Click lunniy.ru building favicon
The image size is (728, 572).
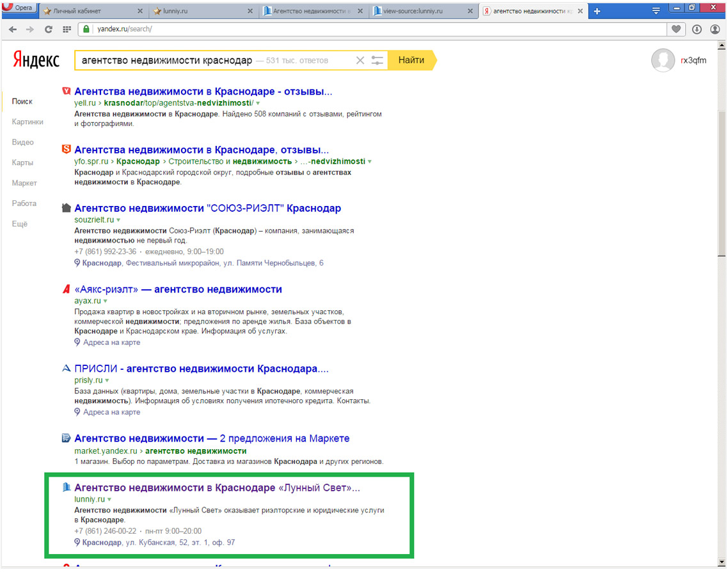coord(67,487)
